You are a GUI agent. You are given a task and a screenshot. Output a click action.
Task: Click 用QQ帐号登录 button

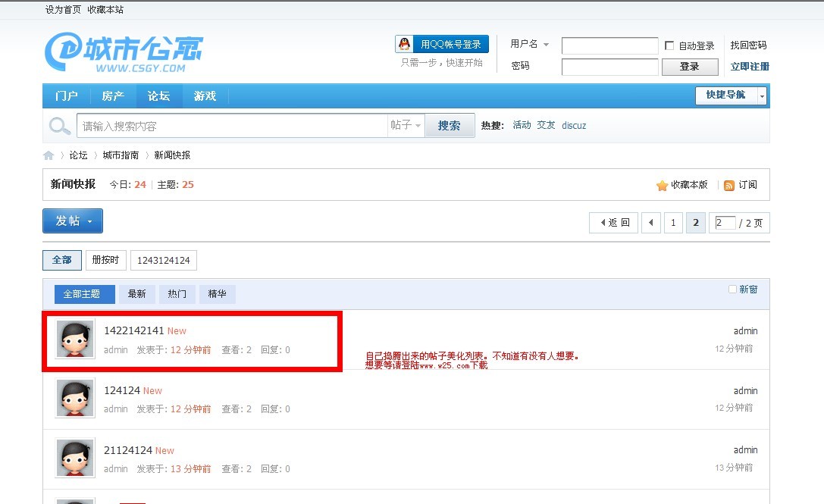442,44
